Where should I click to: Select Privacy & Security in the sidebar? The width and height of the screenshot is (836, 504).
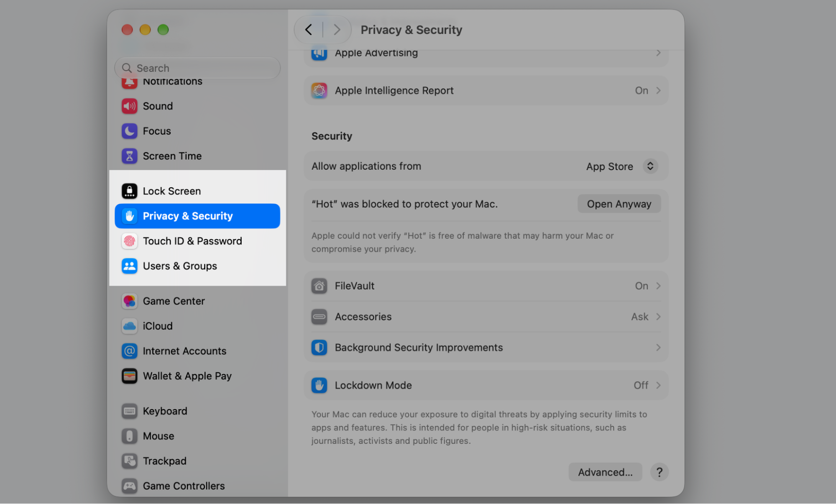click(x=197, y=216)
